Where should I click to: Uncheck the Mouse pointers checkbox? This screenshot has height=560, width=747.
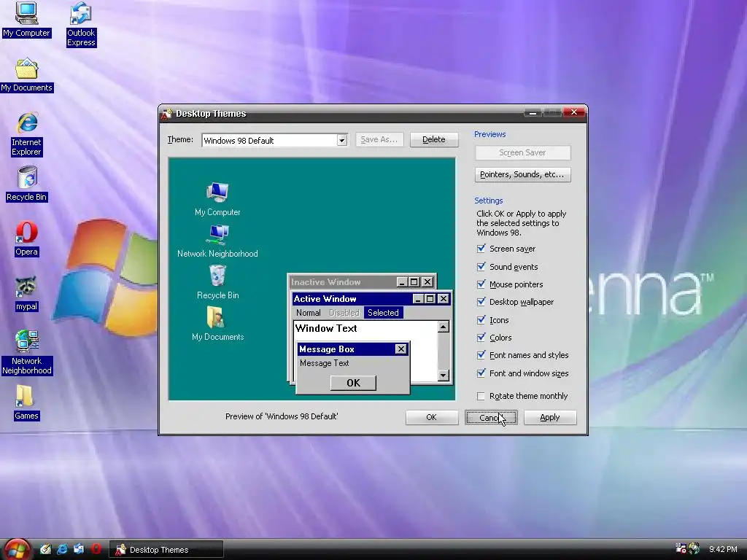click(481, 284)
